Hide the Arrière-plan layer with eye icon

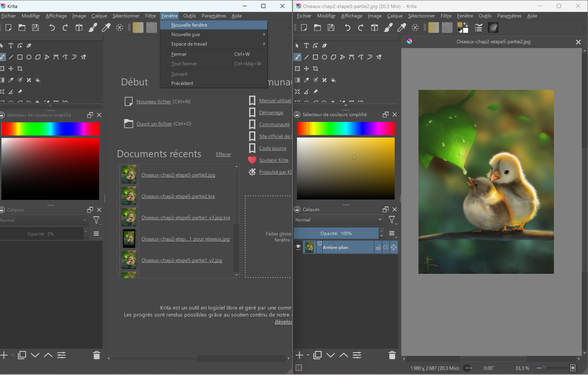point(298,247)
